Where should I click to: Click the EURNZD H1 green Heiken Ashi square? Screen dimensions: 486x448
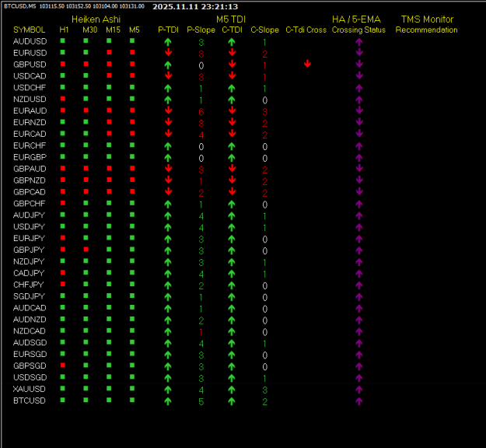[x=63, y=122]
